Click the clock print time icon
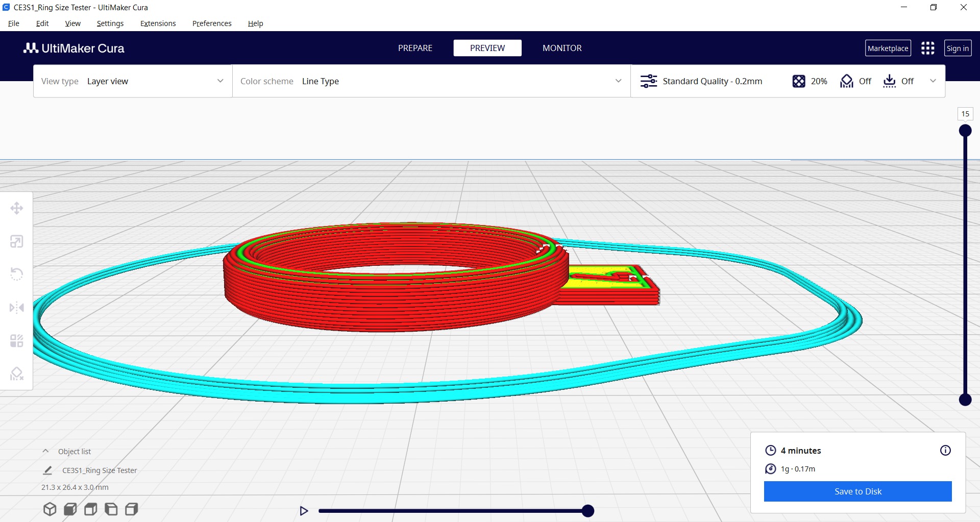Image resolution: width=980 pixels, height=522 pixels. (771, 450)
